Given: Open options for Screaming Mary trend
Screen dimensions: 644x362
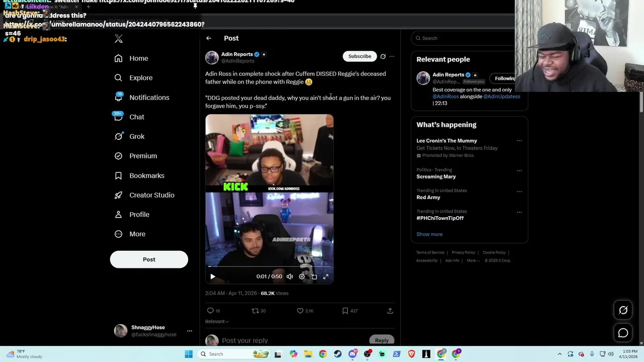Looking at the screenshot, I should (x=519, y=170).
